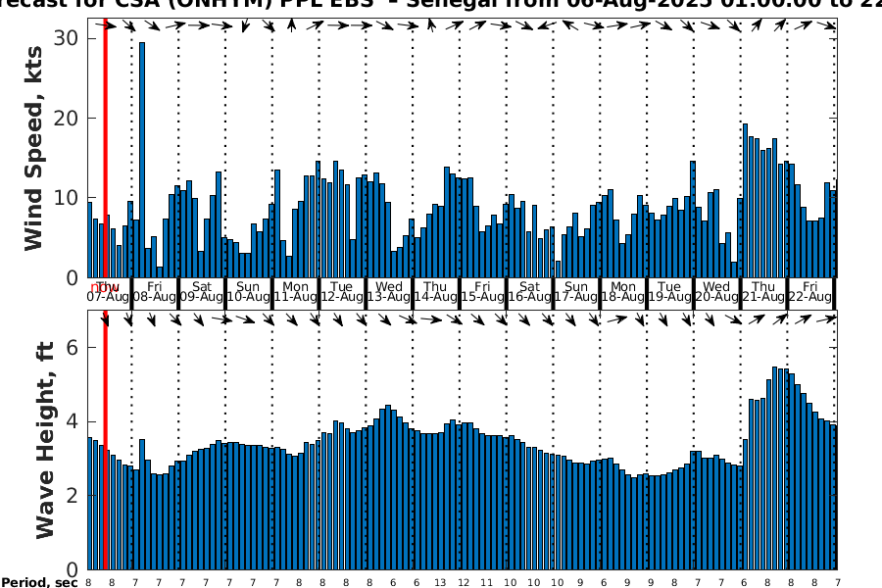Select the tallest wind bar near 30 kts
Viewport: 882px width, 588px height.
[142, 160]
